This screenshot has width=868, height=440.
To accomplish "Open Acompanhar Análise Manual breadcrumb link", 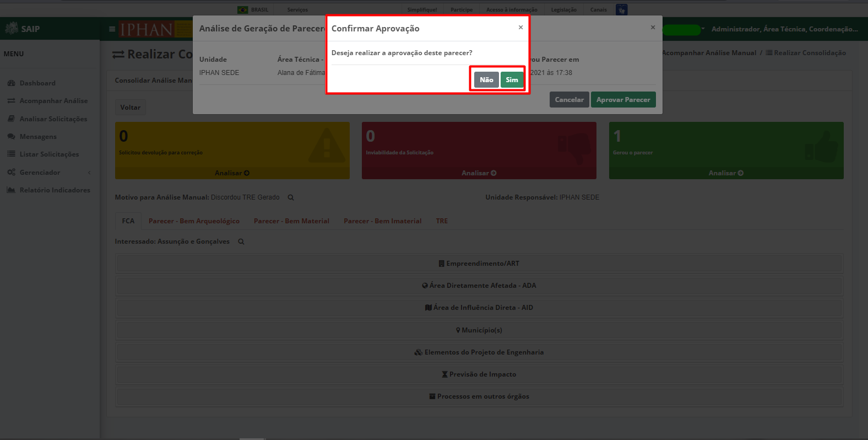I will 709,53.
